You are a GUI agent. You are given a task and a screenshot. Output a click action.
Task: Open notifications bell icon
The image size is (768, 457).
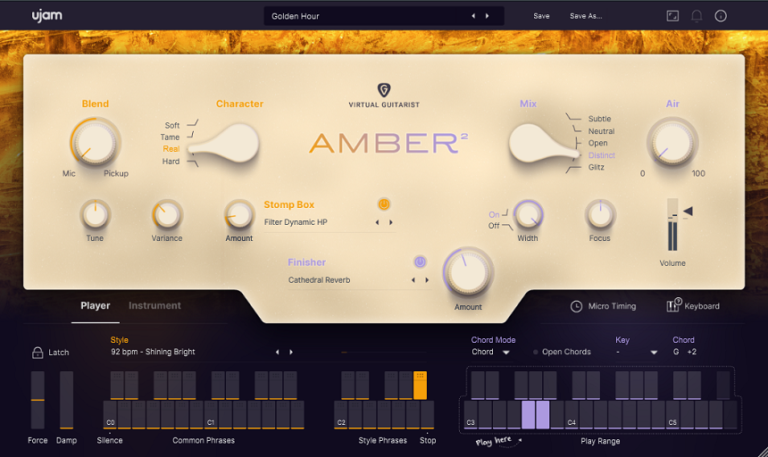coord(696,16)
